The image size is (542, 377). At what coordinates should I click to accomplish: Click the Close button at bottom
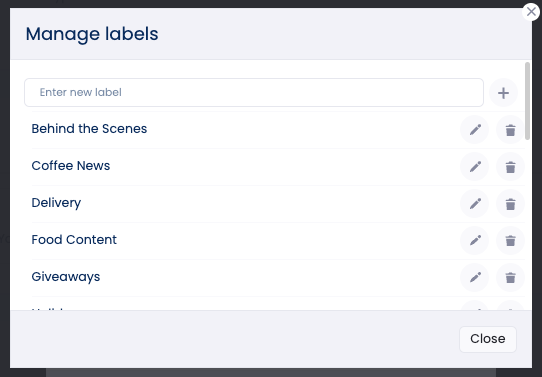(x=488, y=339)
